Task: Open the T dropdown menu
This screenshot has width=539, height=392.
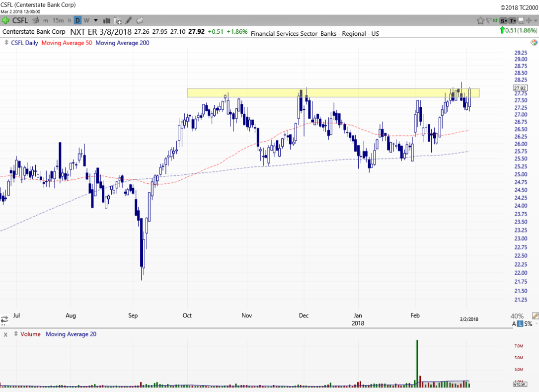Action: point(512,20)
